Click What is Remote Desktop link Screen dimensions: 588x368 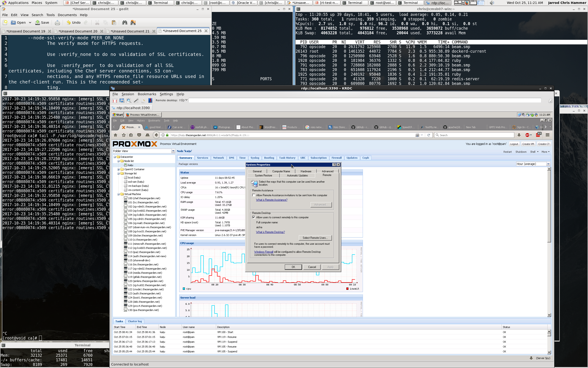[x=270, y=232]
